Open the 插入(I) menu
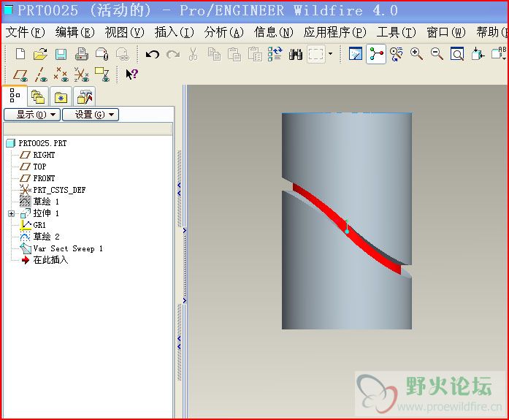 [x=174, y=32]
